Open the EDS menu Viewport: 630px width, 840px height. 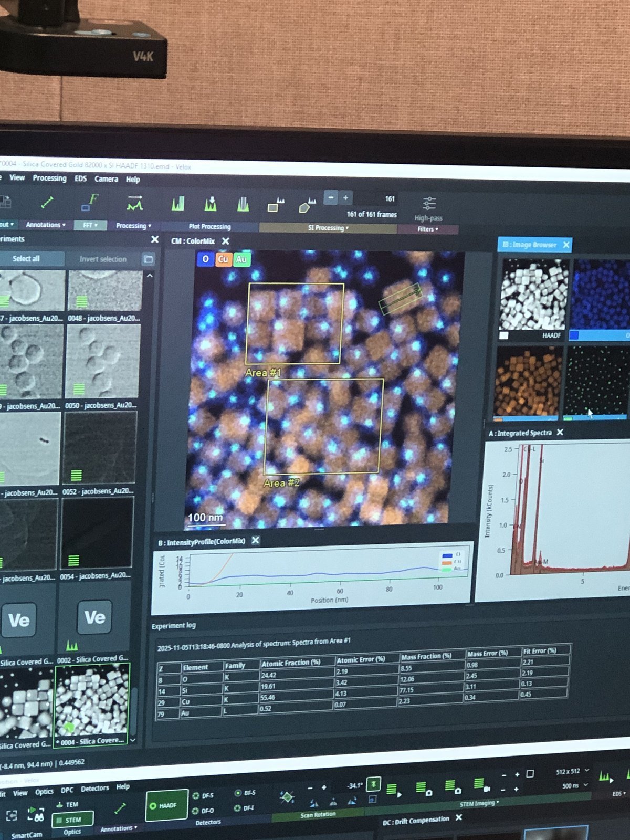tap(80, 178)
